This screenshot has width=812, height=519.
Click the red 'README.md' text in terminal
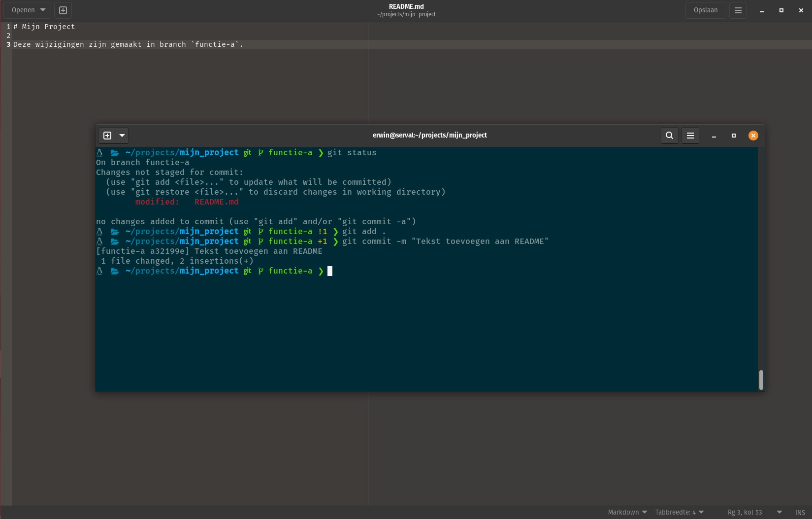[x=217, y=202]
